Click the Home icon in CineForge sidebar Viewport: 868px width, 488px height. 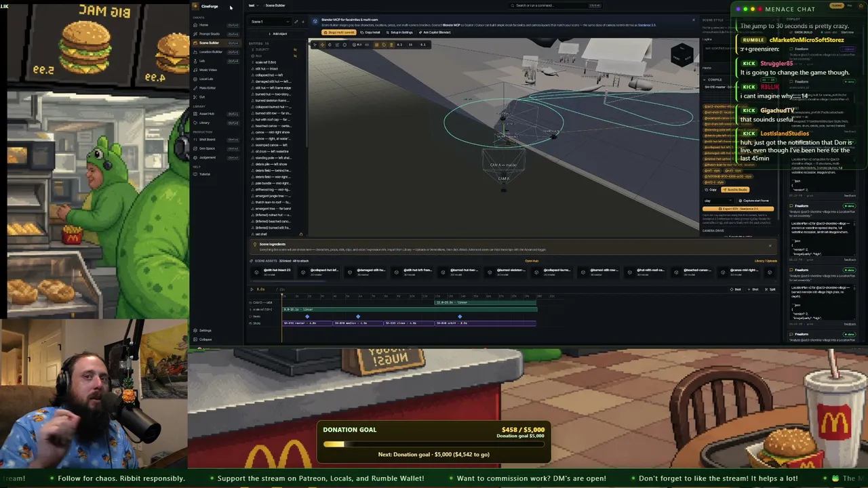pyautogui.click(x=195, y=25)
